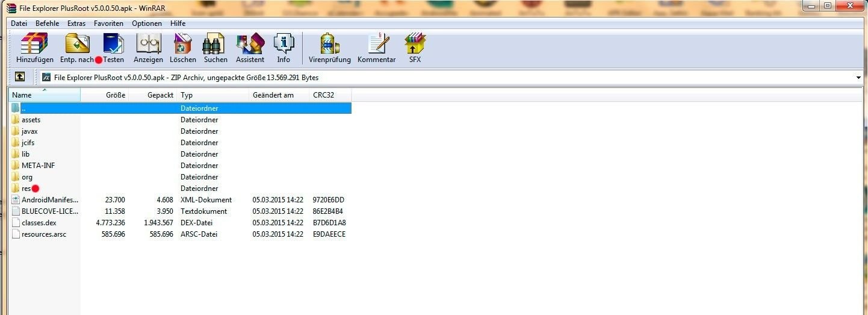Click CRC32 value E9DAEECE
This screenshot has height=315, width=868.
[329, 234]
